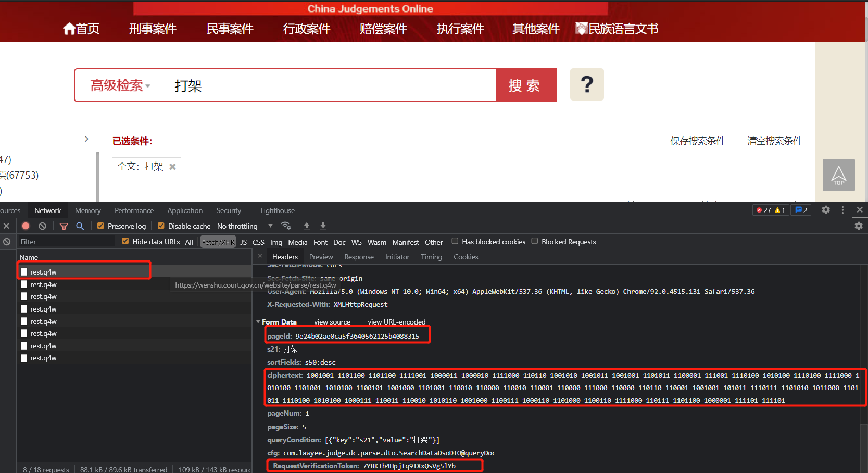The image size is (868, 473).
Task: Click the view URL-encoded link
Action: 397,321
